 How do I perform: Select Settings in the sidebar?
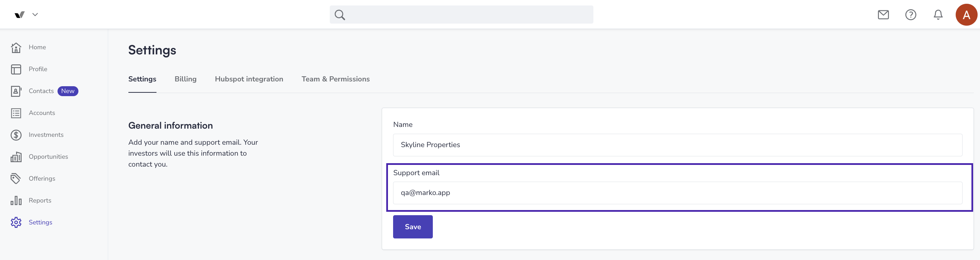point(40,222)
